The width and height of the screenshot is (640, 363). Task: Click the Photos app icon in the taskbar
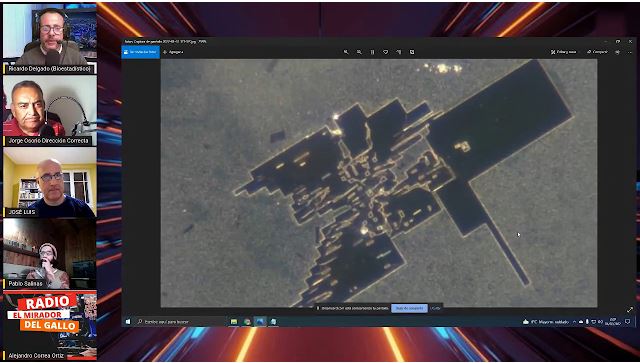click(260, 322)
